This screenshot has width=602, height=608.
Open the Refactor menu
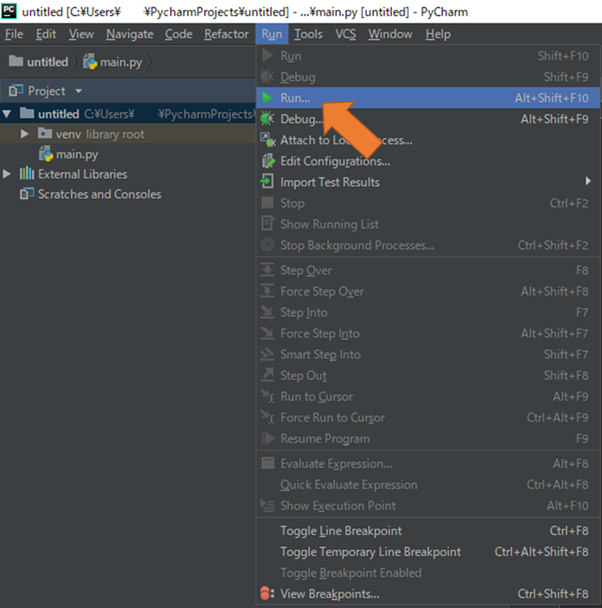click(x=226, y=34)
